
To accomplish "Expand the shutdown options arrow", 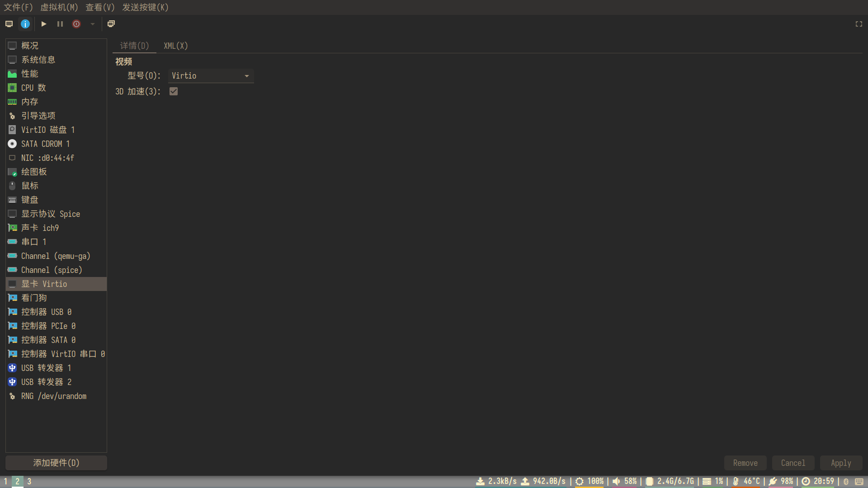I will point(93,24).
